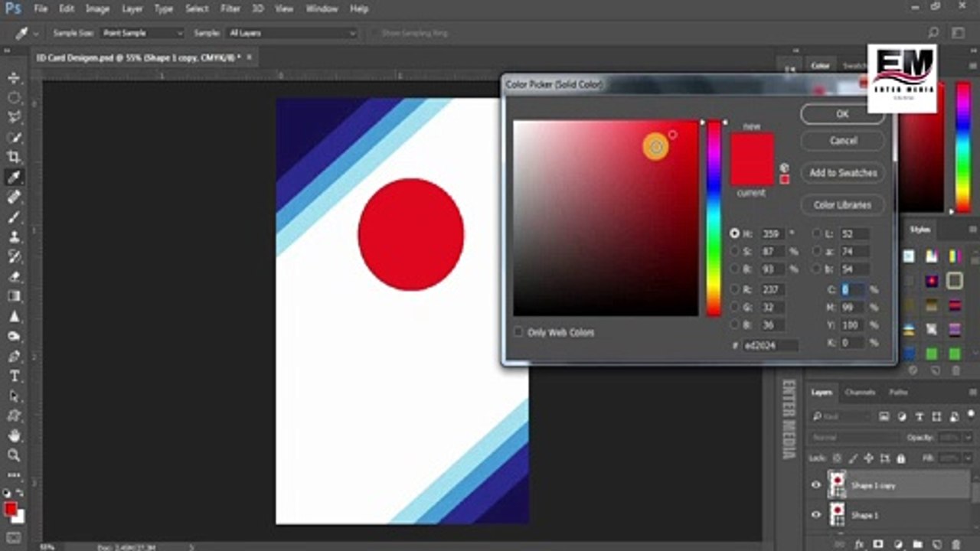Click the add layer mask icon

pos(879,544)
